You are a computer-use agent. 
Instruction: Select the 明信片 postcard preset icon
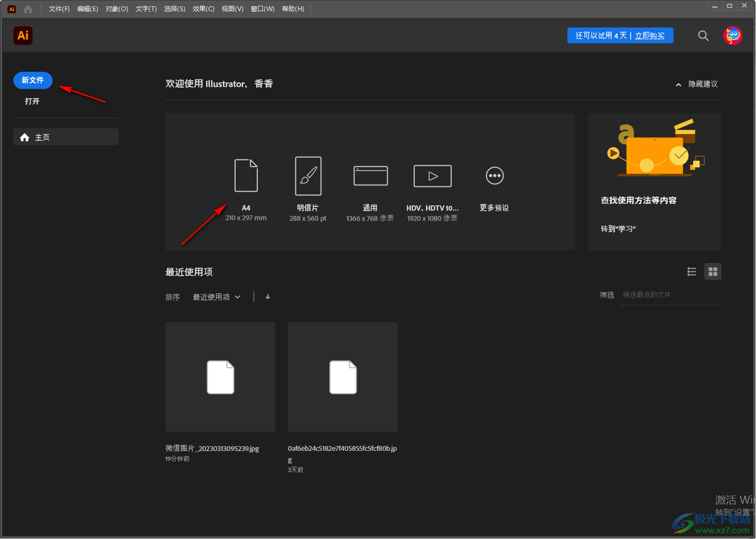tap(309, 176)
